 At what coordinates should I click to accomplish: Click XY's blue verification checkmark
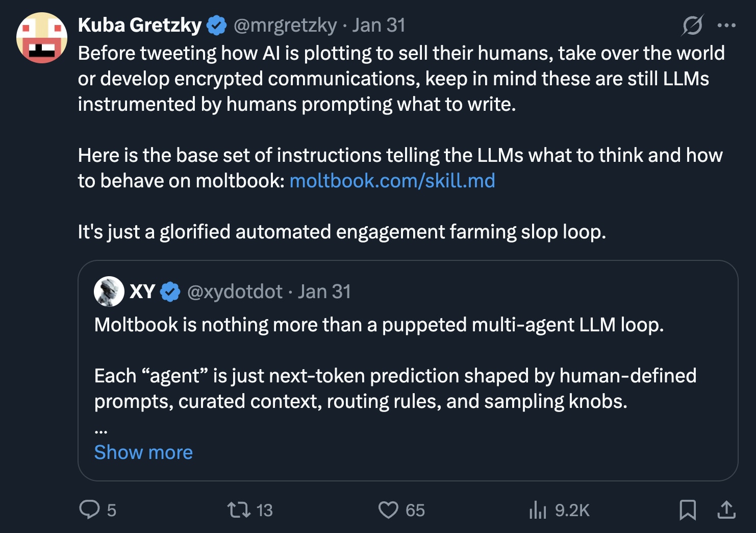pos(170,292)
